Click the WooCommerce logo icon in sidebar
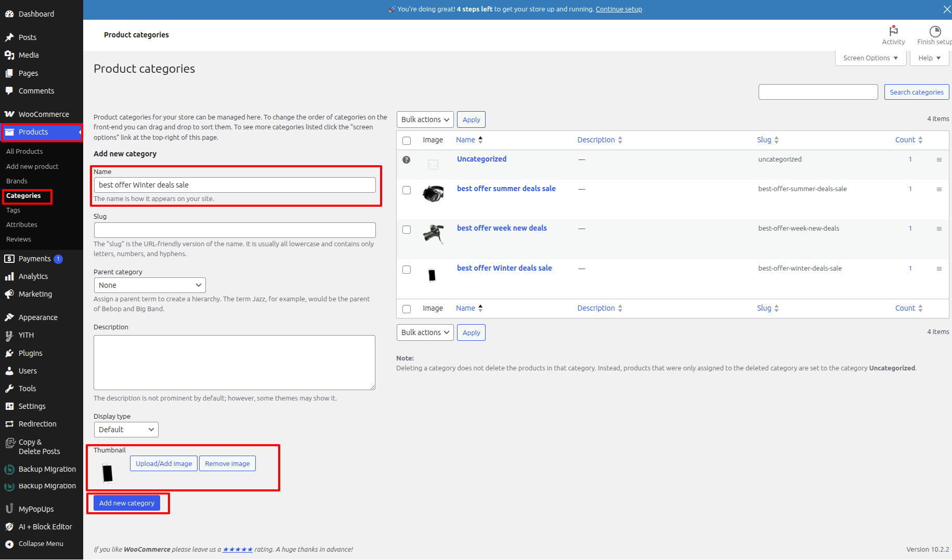This screenshot has width=952, height=560. pos(9,114)
